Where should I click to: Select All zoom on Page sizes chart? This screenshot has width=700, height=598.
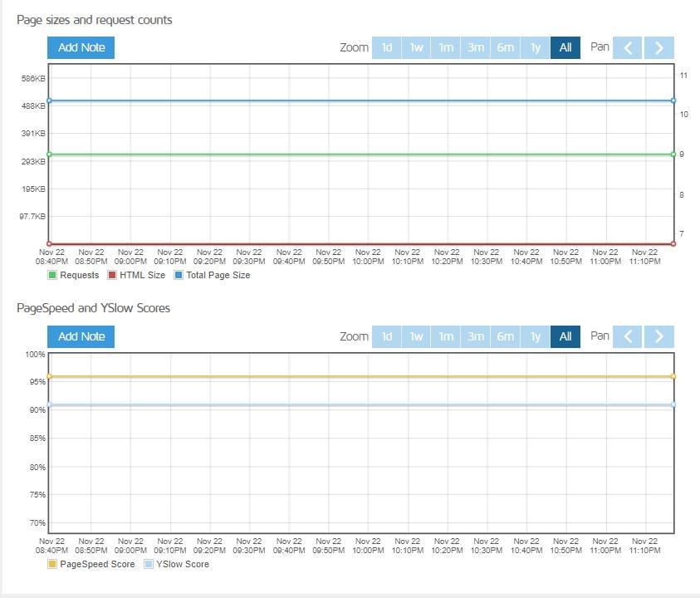tap(565, 47)
